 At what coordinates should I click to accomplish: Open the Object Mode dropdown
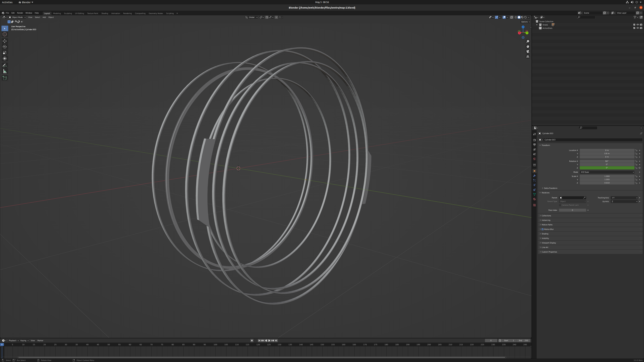tap(17, 17)
